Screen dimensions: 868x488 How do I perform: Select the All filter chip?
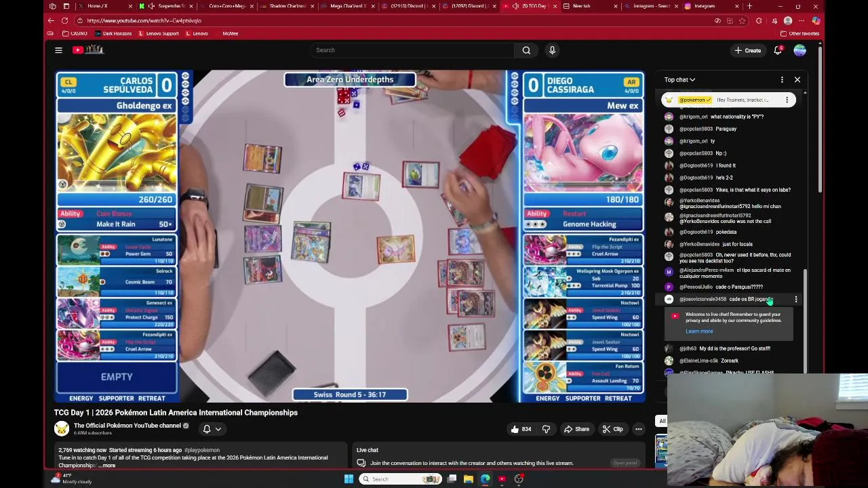663,421
